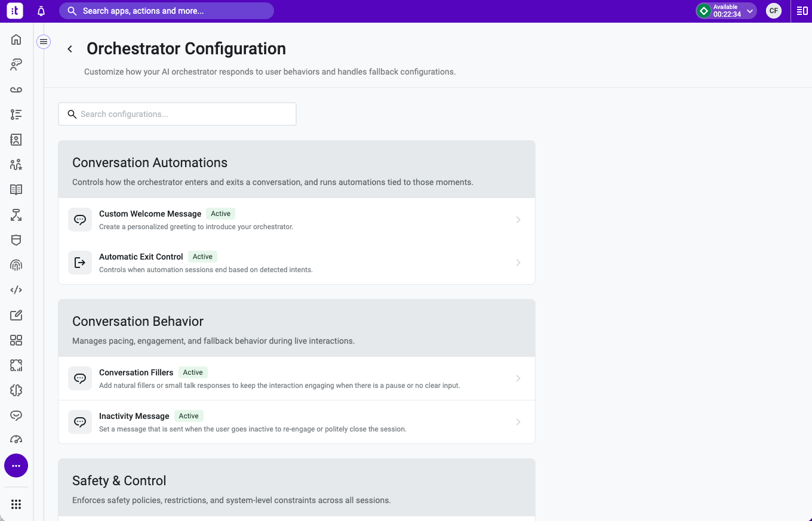The height and width of the screenshot is (521, 812).
Task: Open the knowledge base book icon
Action: point(16,190)
